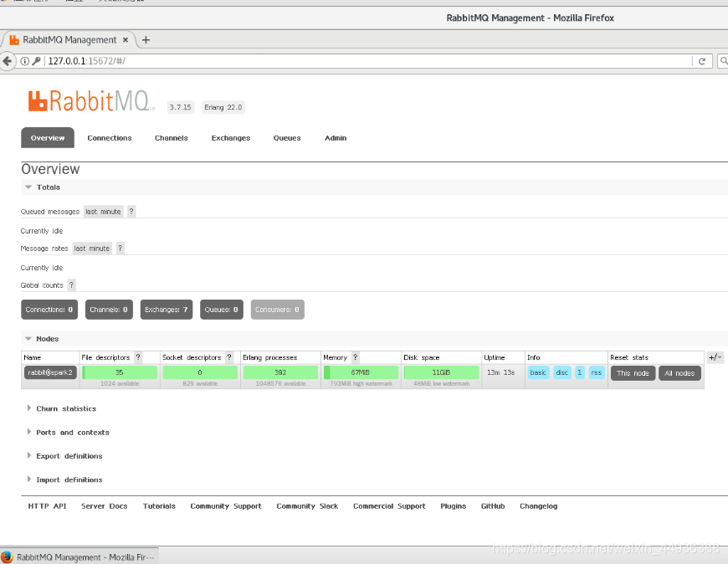Open the GitHub footer link
Viewport: 728px width, 564px height.
click(493, 506)
